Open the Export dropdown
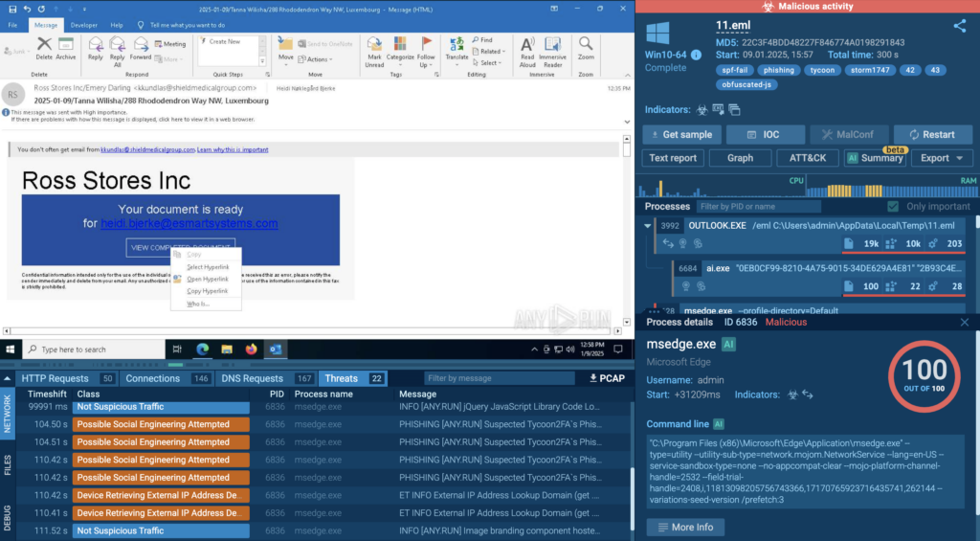The width and height of the screenshot is (980, 541). coord(942,158)
